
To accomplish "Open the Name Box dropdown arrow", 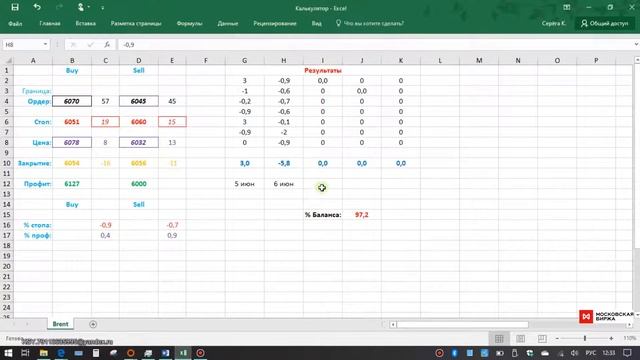I will [45, 44].
